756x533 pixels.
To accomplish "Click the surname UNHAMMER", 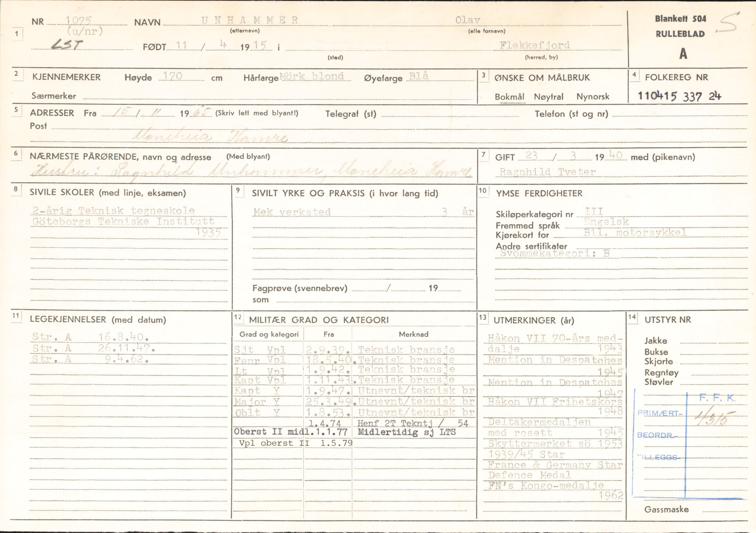I will click(250, 20).
